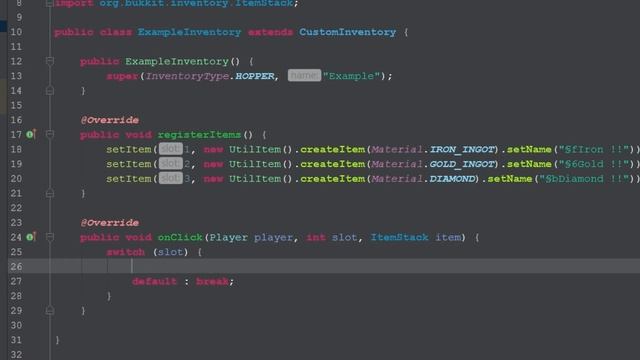Click the switch keyword on line 25
Screen dimensions: 640x360
point(126,252)
